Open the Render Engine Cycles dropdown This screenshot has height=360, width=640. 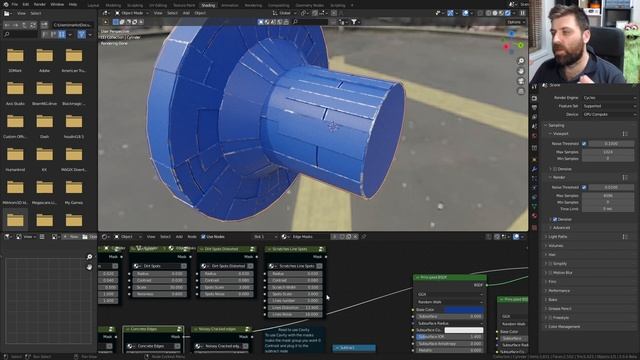609,98
